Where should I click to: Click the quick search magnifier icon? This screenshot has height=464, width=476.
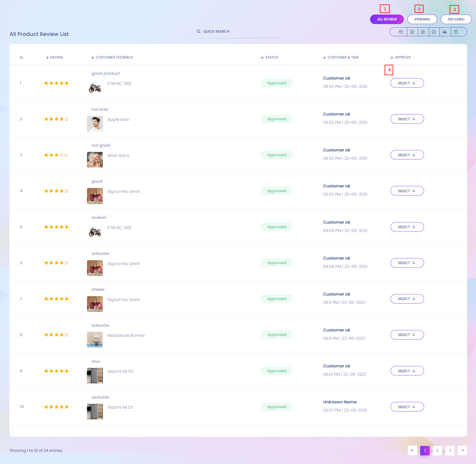pos(199,31)
